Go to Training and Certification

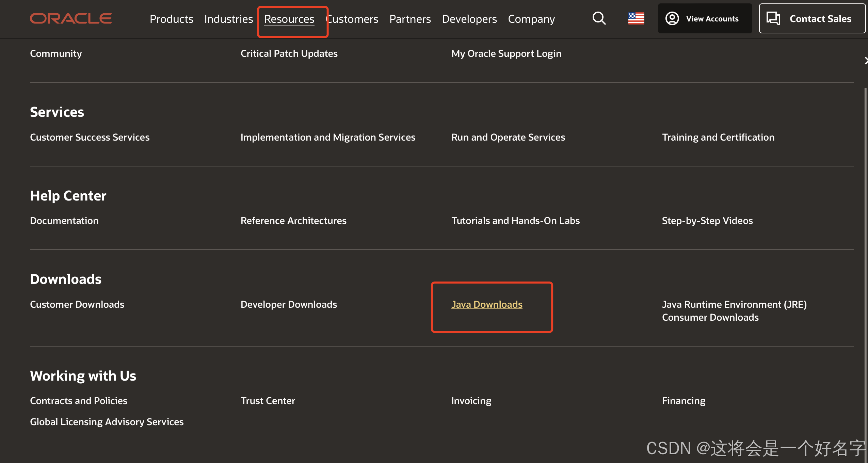tap(718, 137)
